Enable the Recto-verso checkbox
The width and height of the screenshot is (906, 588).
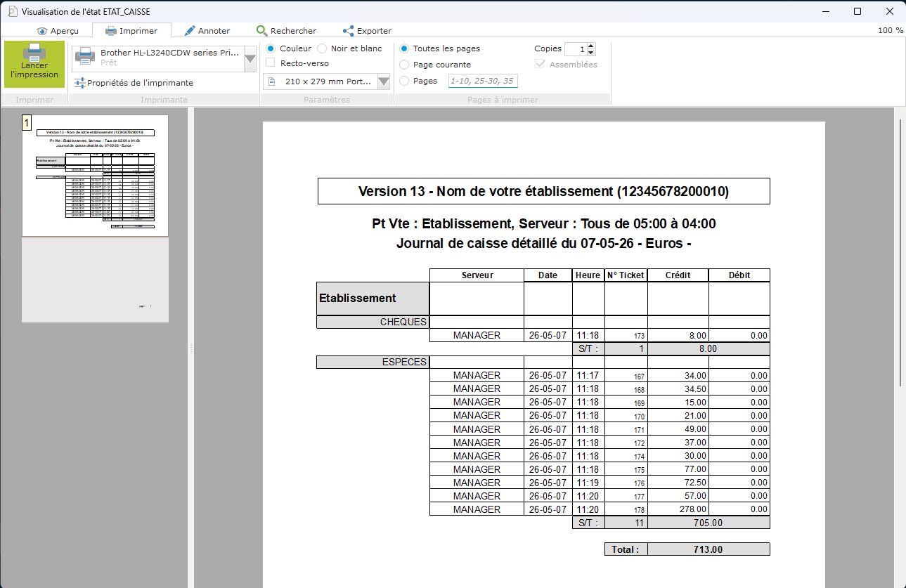(271, 63)
